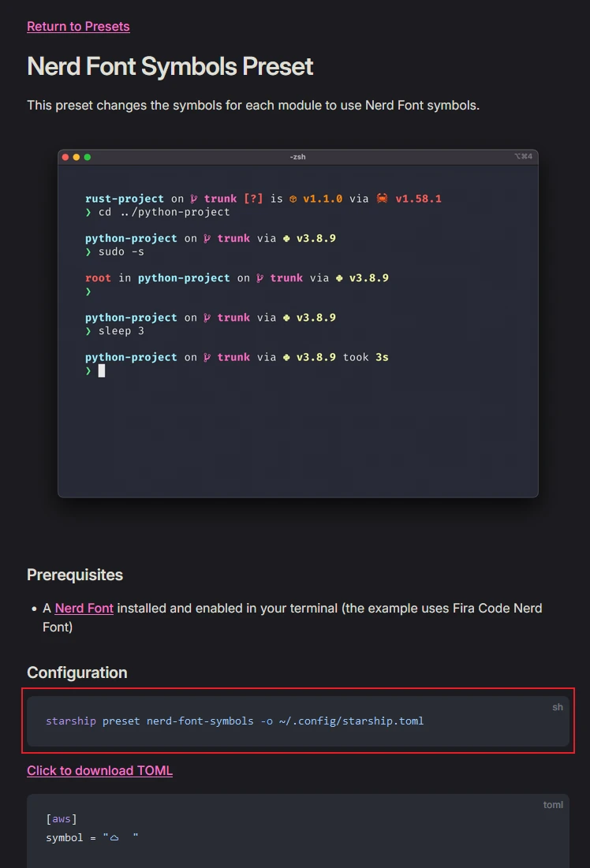
Task: Click the Prerequisites heading
Action: (x=75, y=575)
